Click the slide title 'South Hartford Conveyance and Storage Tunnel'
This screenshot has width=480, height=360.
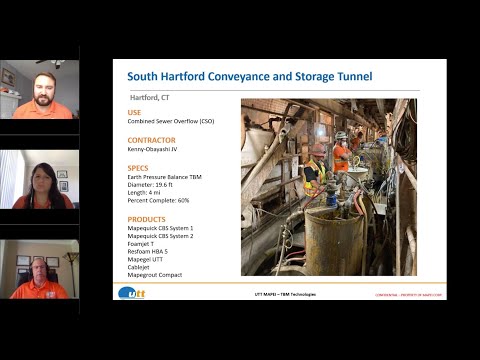pos(250,76)
